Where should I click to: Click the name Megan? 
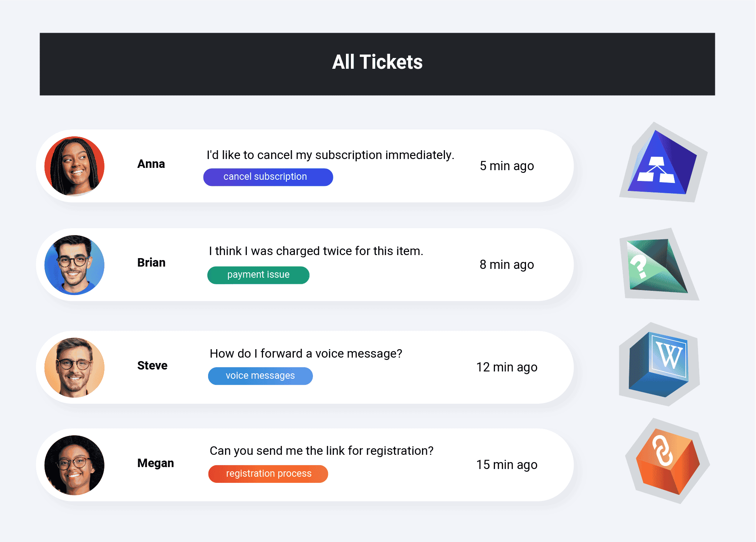click(156, 463)
